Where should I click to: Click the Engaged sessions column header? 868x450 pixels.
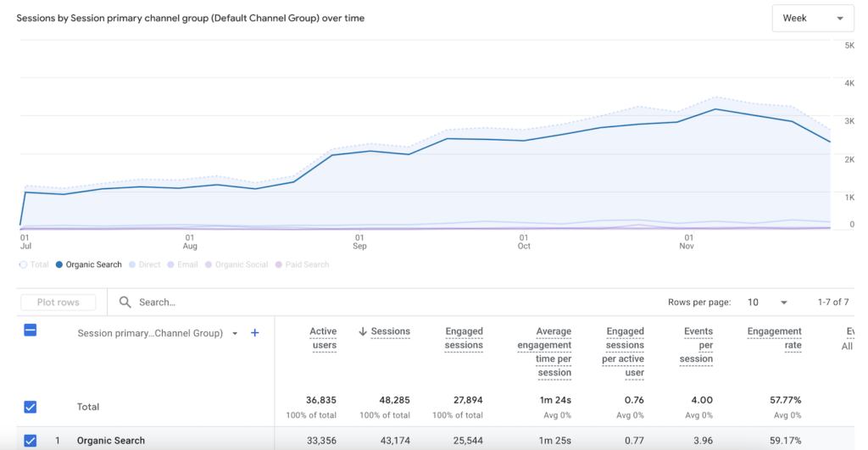[x=464, y=338]
